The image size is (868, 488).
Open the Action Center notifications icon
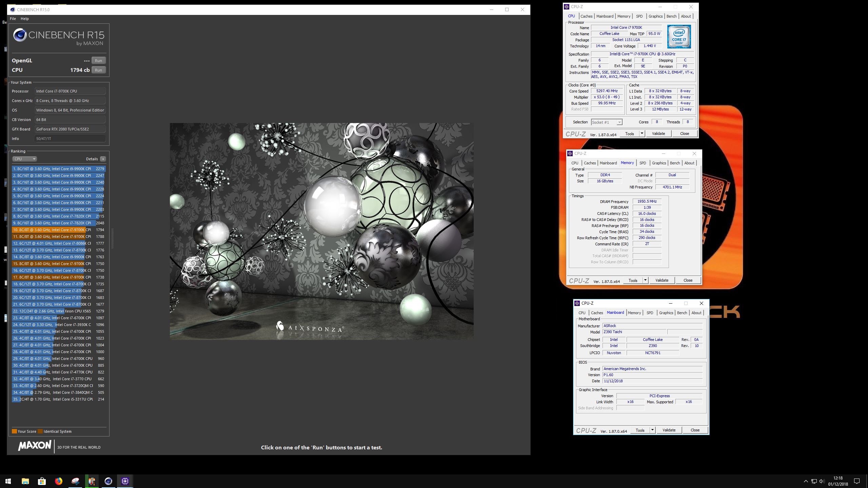(x=857, y=481)
